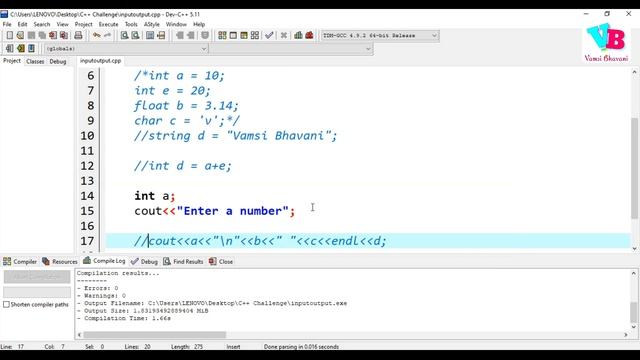Switch to the bottom panel Debug tab
The height and width of the screenshot is (360, 640).
144,262
